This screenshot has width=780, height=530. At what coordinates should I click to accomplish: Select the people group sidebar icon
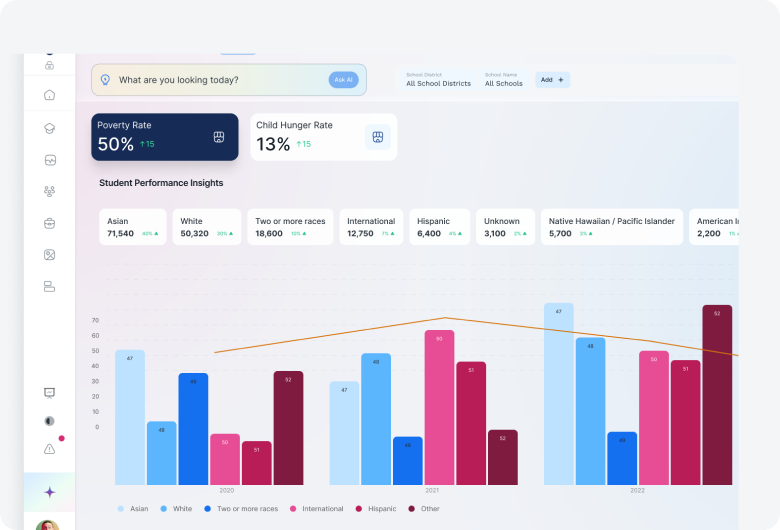pos(49,191)
